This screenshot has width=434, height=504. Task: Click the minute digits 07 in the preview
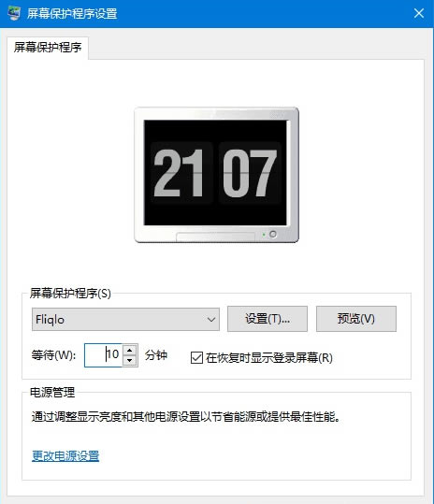[x=250, y=173]
